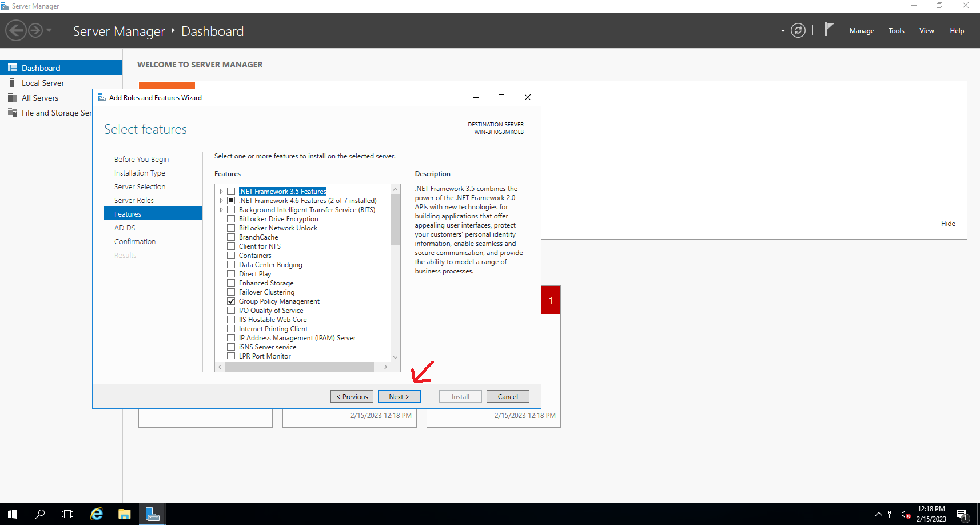Expand Background Intelligent Transfer Service node
This screenshot has height=525, width=980.
pos(221,210)
